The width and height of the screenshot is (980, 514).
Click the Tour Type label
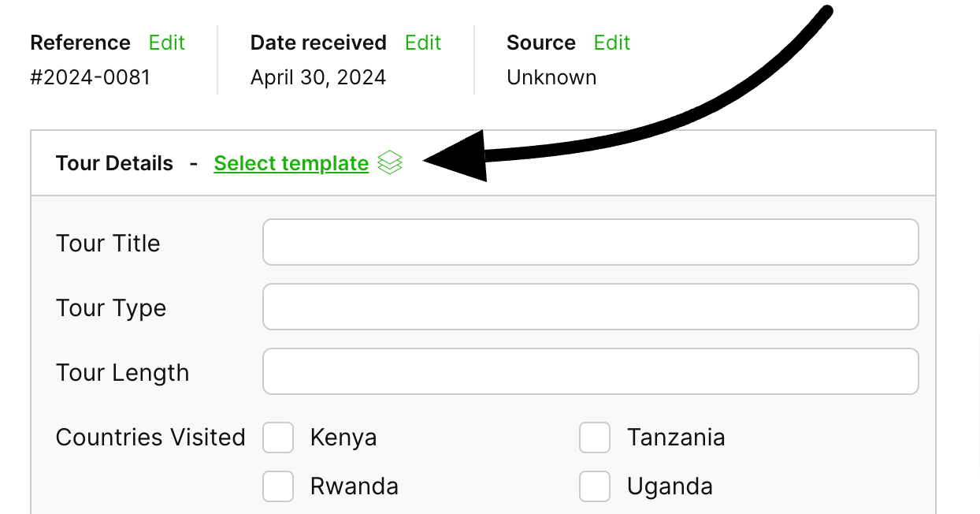tap(111, 308)
